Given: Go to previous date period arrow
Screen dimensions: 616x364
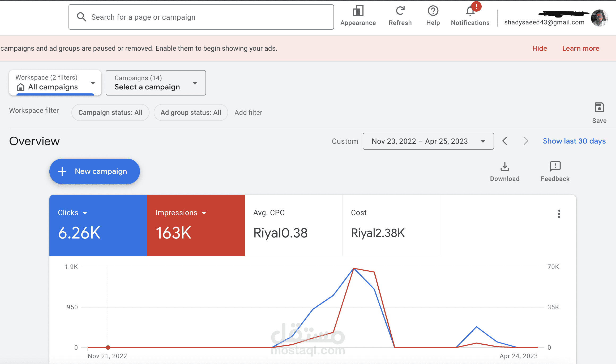Looking at the screenshot, I should [505, 141].
